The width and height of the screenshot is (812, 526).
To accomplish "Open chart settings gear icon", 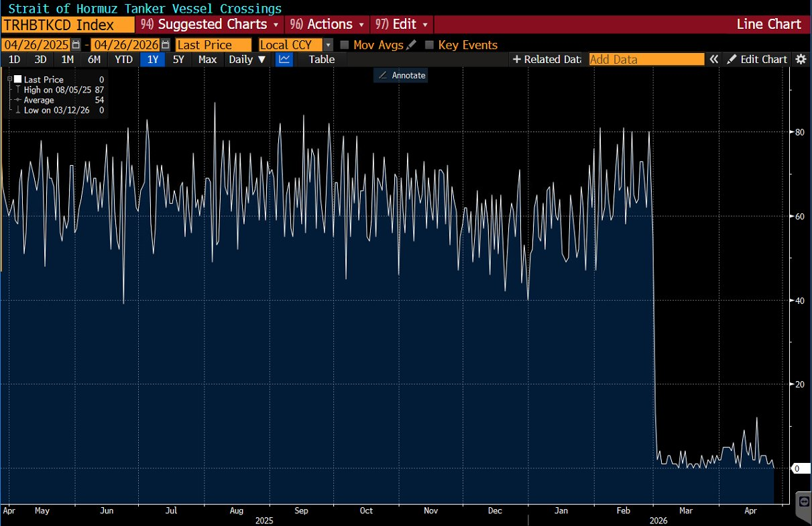I will point(801,59).
